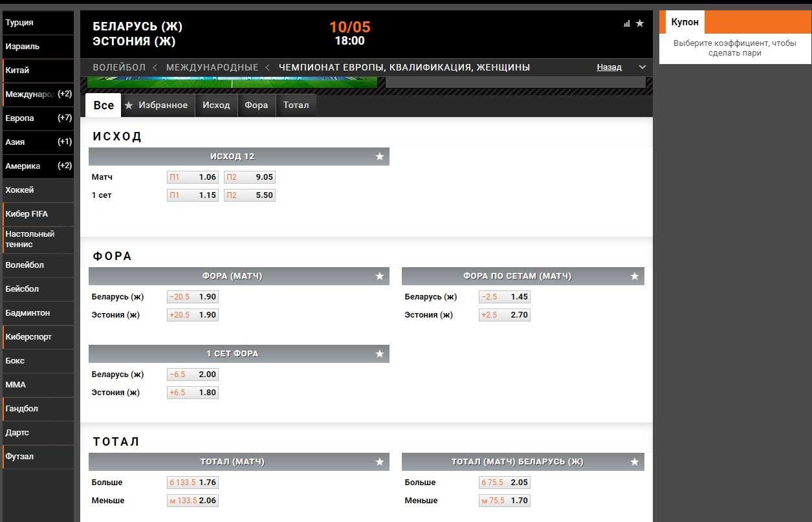Viewport: 812px width, 522px height.
Task: Pick Беларусь handicap -20.5 at 1.90
Action: 192,297
